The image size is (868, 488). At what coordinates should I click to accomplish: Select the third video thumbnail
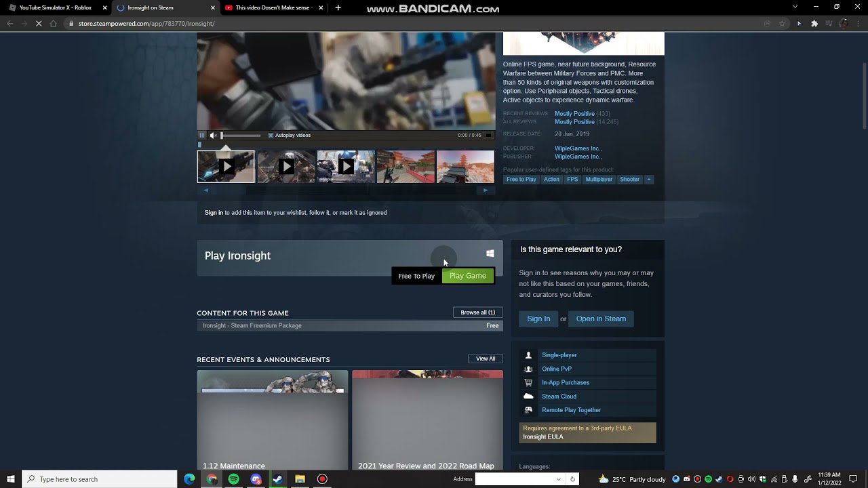(346, 167)
